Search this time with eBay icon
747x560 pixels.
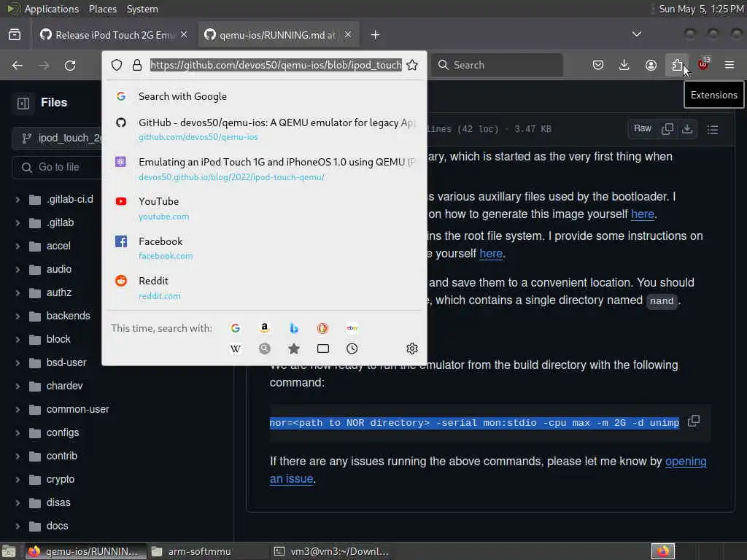[x=352, y=328]
